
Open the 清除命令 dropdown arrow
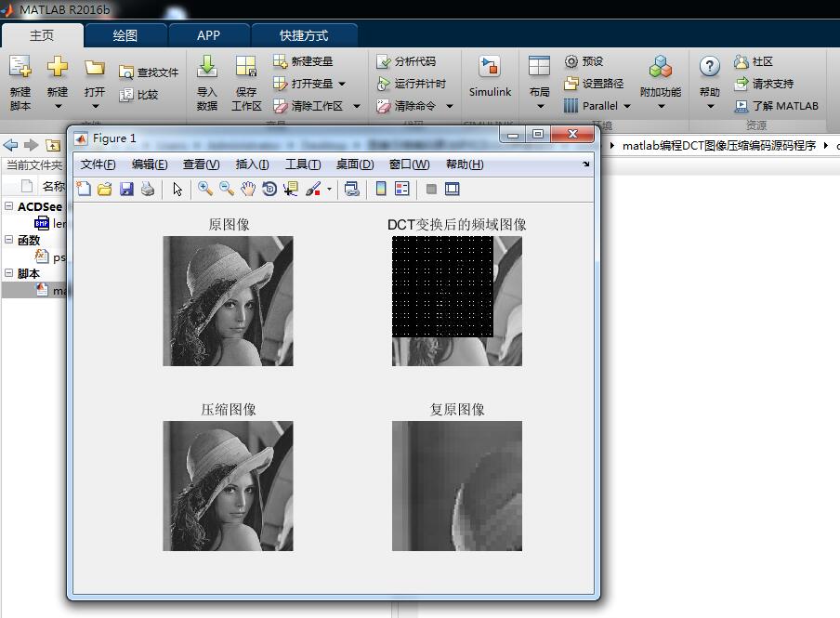tap(450, 107)
